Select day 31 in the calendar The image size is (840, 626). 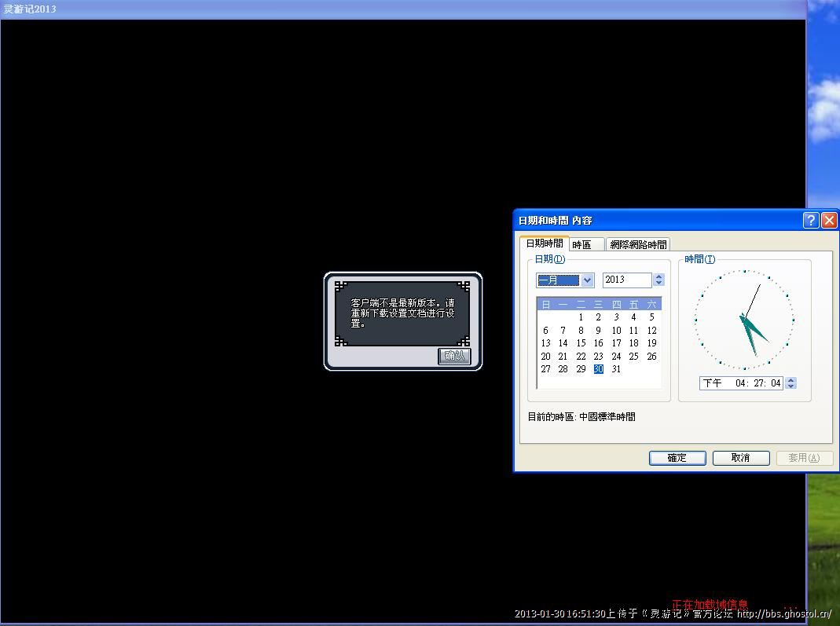616,369
